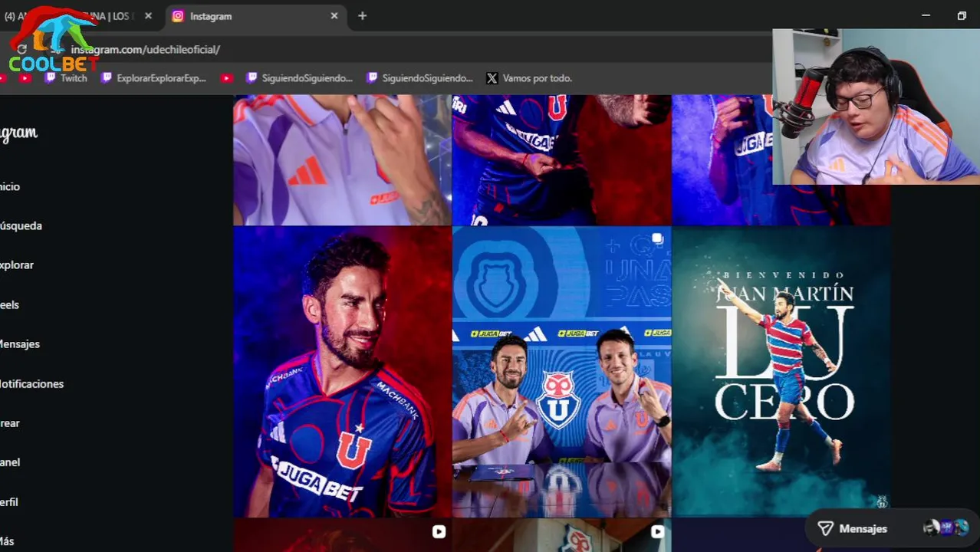Go to Inicio in Instagram sidebar
This screenshot has height=552, width=980.
10,186
